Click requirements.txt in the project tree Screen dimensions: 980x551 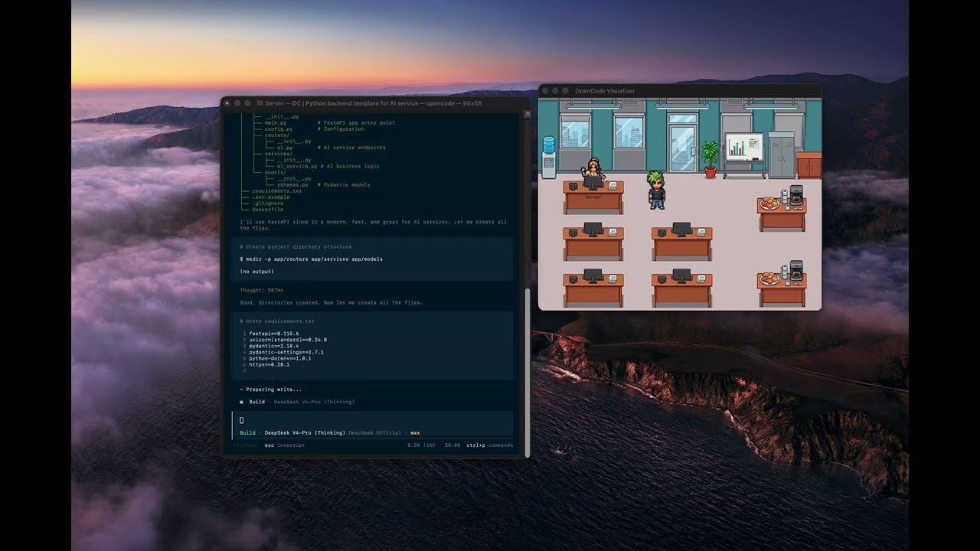277,191
